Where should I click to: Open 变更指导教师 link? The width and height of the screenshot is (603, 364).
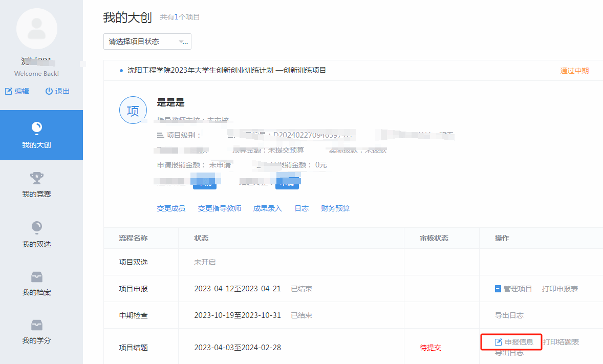tap(220, 208)
